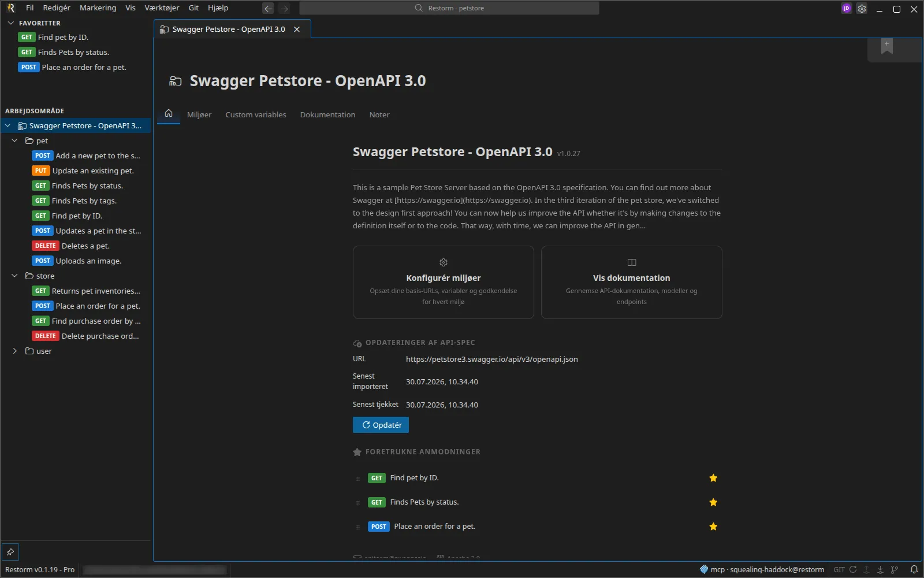This screenshot has width=924, height=578.
Task: Open the notifications bell
Action: pos(914,569)
